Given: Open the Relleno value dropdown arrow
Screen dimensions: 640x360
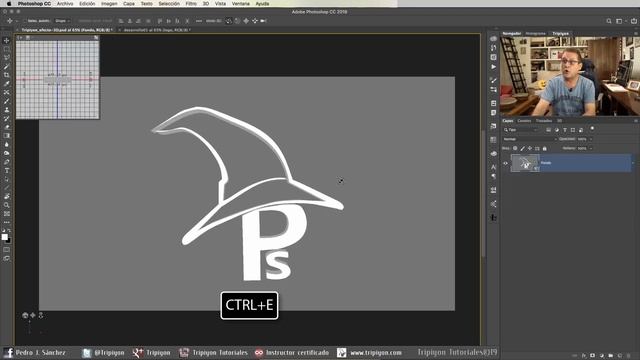Looking at the screenshot, I should pyautogui.click(x=591, y=148).
